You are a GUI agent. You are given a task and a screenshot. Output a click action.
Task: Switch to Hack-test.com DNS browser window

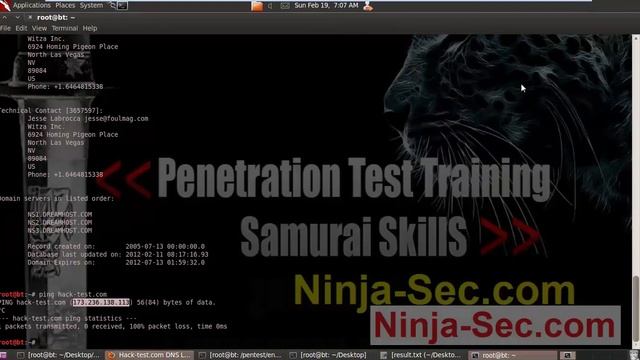(x=149, y=355)
